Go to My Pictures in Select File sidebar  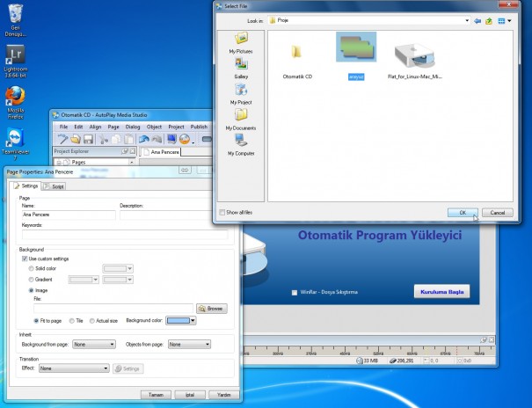[x=241, y=43]
